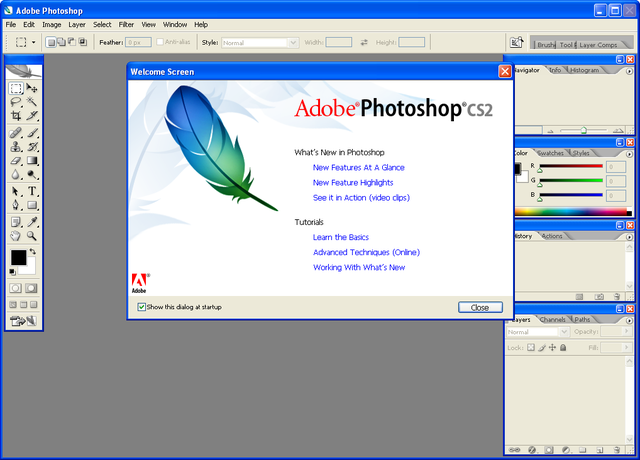Viewport: 640px width, 460px height.
Task: Open Advanced Techniques (Online) link
Action: pyautogui.click(x=366, y=252)
